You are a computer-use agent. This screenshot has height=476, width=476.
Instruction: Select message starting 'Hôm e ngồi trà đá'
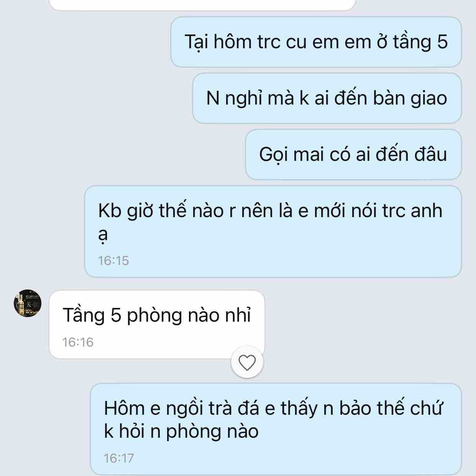276,429
